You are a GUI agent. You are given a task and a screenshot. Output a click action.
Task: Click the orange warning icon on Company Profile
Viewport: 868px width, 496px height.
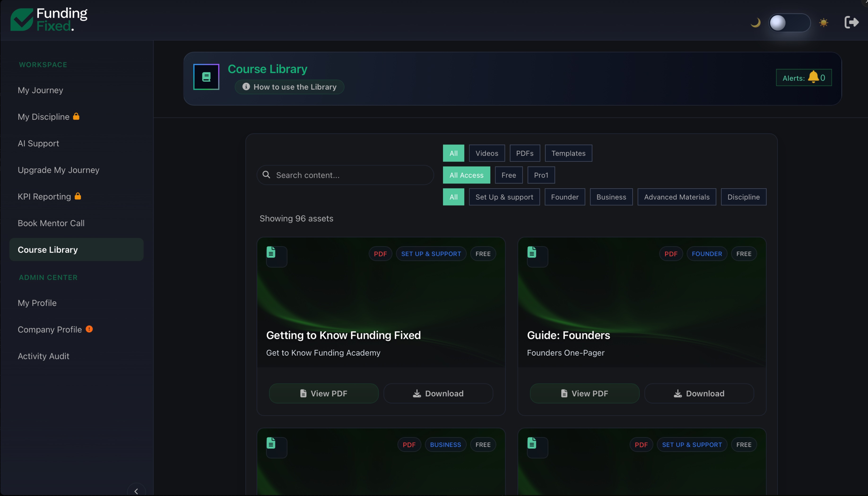pos(89,329)
